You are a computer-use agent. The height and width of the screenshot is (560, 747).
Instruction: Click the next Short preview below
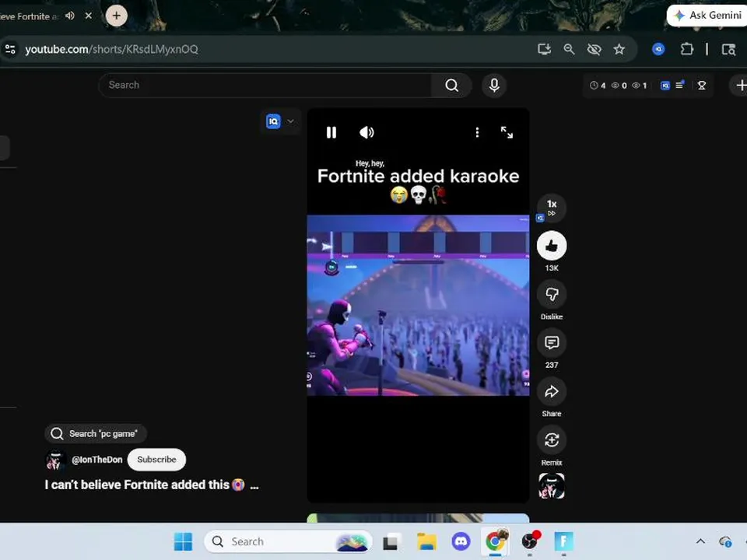coord(418,518)
